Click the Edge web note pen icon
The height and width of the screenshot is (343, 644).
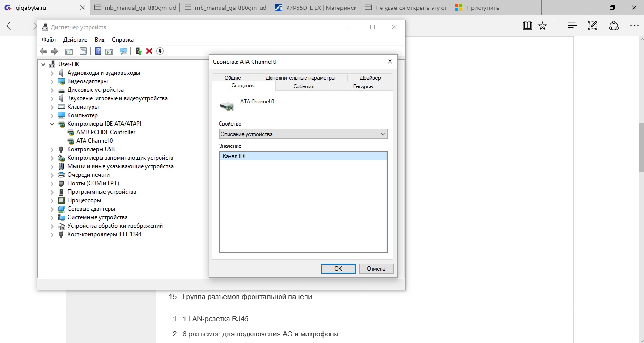tap(593, 26)
